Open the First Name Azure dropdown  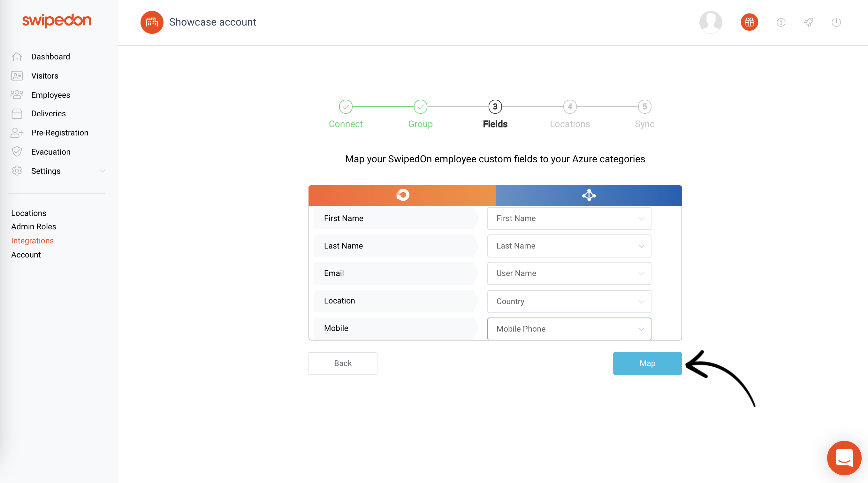click(569, 218)
